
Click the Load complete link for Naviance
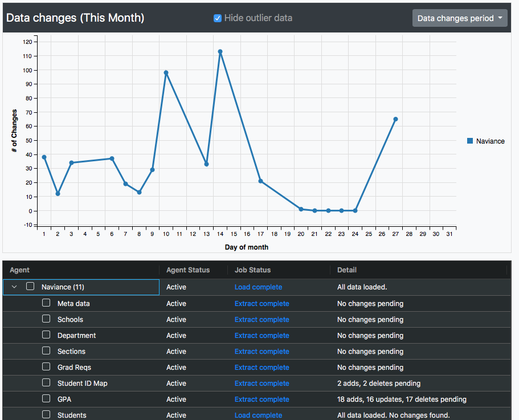258,287
